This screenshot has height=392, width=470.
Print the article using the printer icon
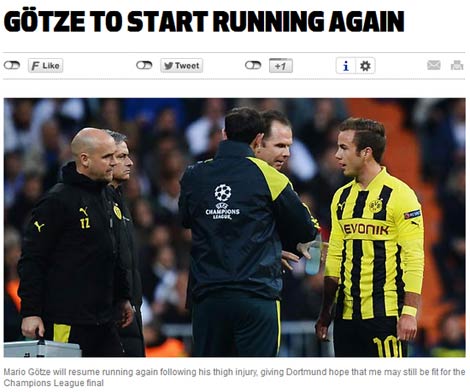click(x=457, y=65)
